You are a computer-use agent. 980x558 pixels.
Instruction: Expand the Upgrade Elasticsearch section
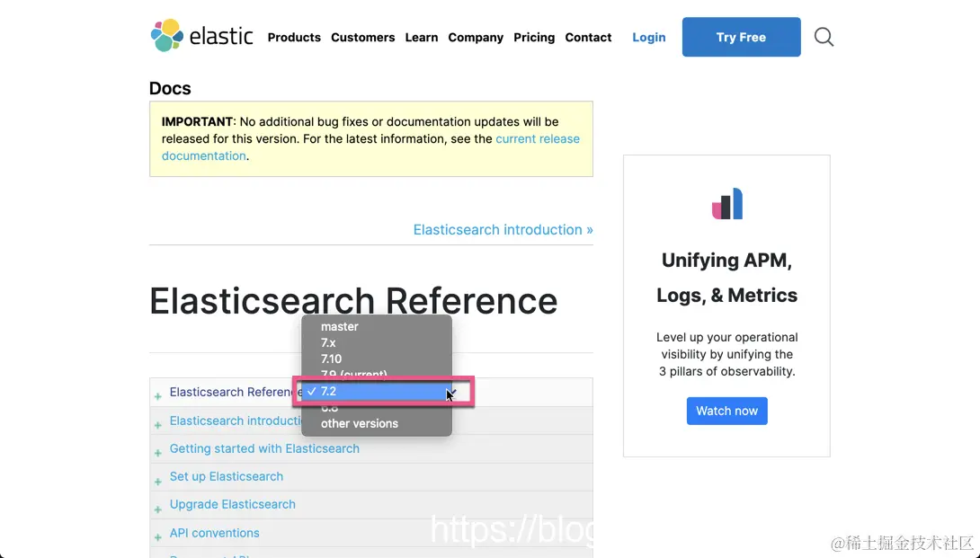tap(157, 509)
